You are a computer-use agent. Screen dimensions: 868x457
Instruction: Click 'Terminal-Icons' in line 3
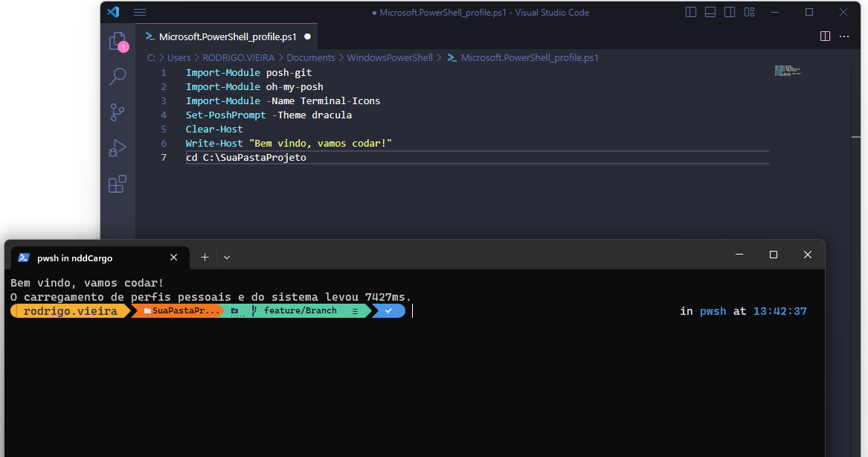(341, 100)
